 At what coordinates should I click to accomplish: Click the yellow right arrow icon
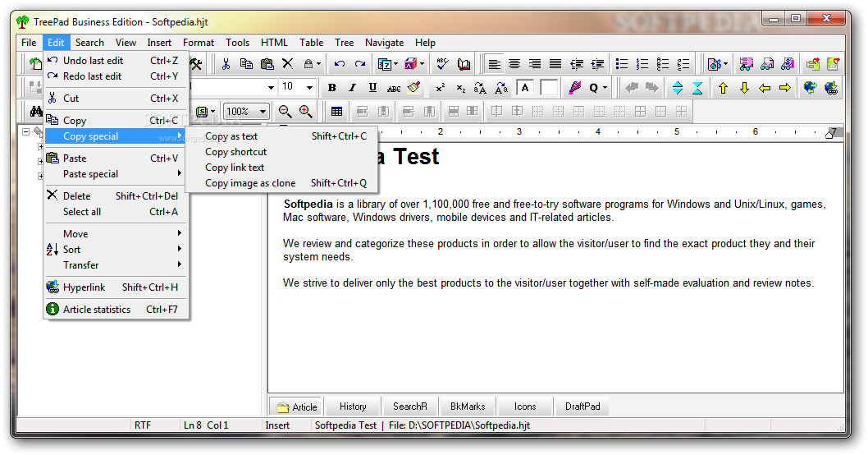[x=785, y=88]
